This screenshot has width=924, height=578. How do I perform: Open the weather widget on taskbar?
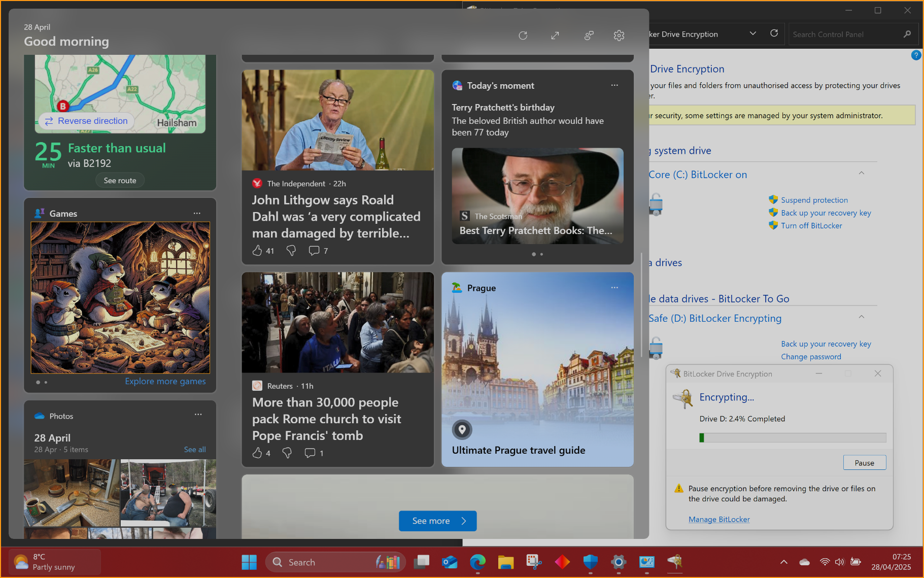55,562
